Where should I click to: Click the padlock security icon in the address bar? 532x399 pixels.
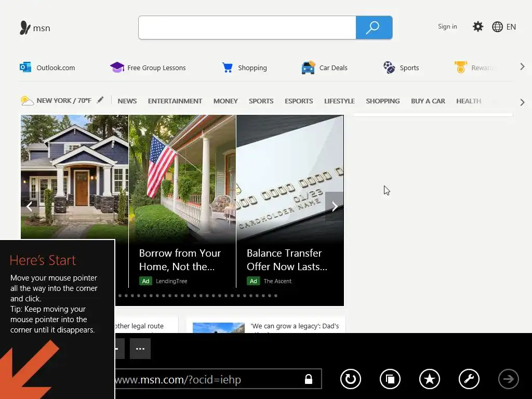pos(309,379)
